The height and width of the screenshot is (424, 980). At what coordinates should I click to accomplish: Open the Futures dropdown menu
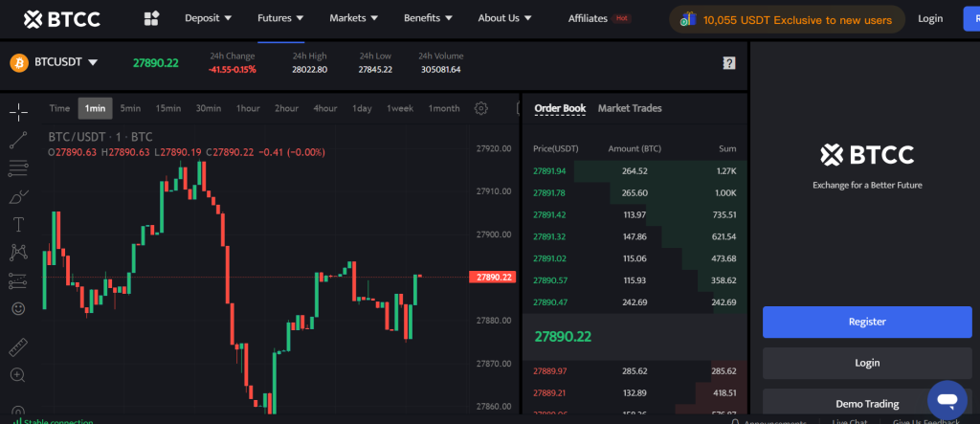tap(280, 18)
